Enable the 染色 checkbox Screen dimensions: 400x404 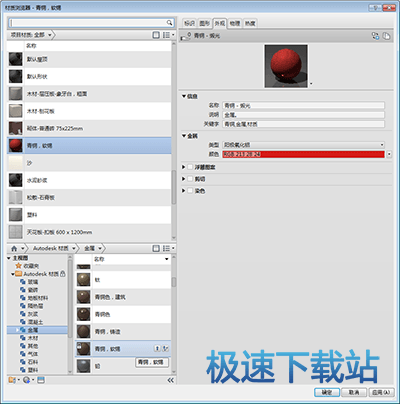(x=190, y=191)
